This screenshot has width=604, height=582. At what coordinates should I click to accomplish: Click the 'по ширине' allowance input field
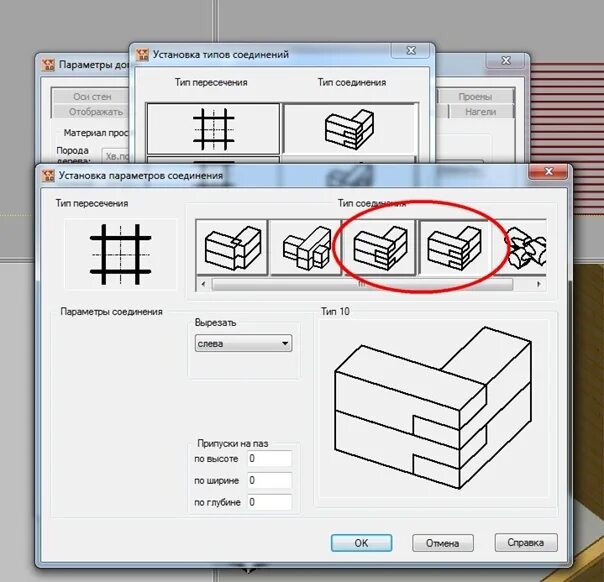click(269, 480)
